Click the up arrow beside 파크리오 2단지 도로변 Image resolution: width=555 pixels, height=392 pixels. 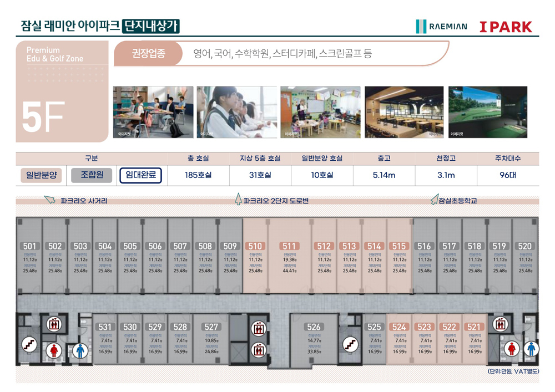coord(238,199)
